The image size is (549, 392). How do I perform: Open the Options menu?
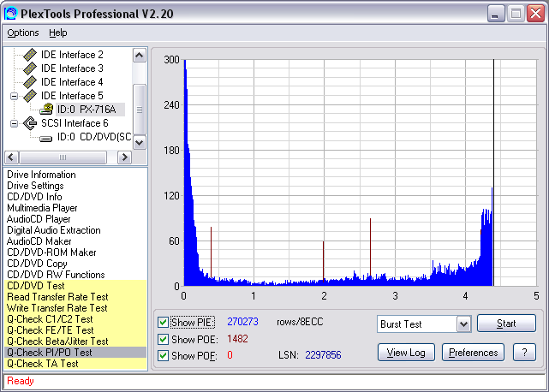coord(23,33)
